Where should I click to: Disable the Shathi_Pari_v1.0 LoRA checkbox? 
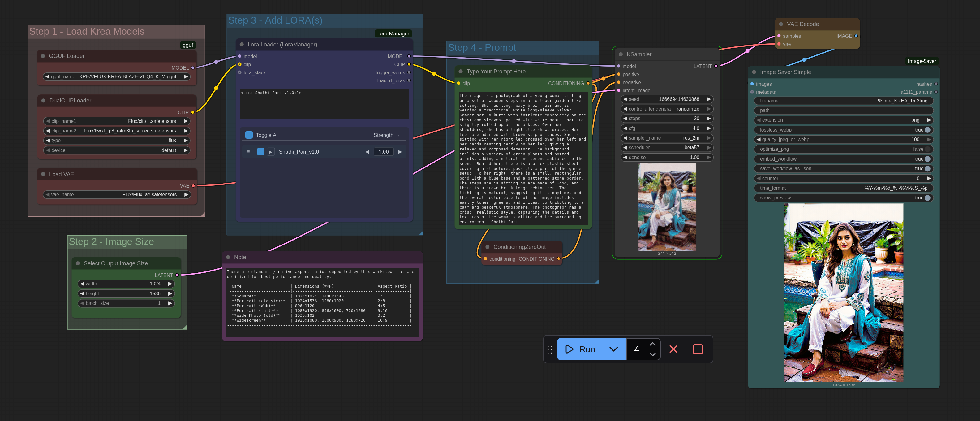tap(260, 152)
